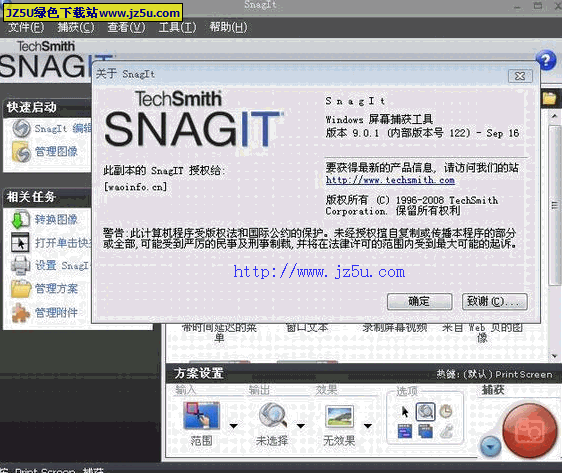Click the 确定 button

coord(419,302)
